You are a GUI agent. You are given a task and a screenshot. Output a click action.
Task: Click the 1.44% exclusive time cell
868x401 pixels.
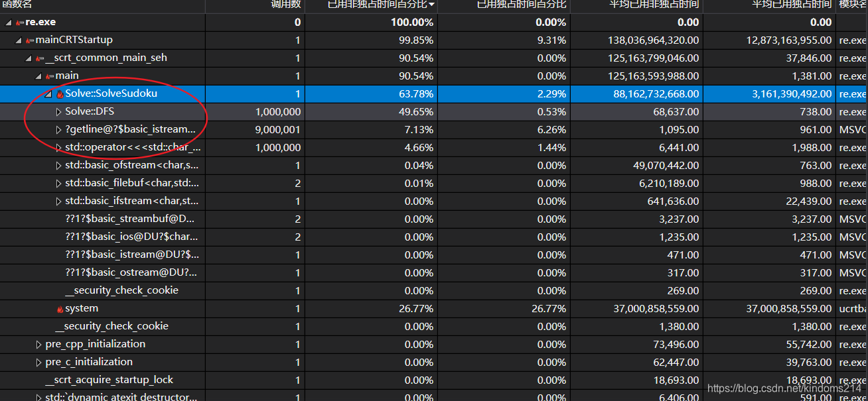[x=504, y=148]
